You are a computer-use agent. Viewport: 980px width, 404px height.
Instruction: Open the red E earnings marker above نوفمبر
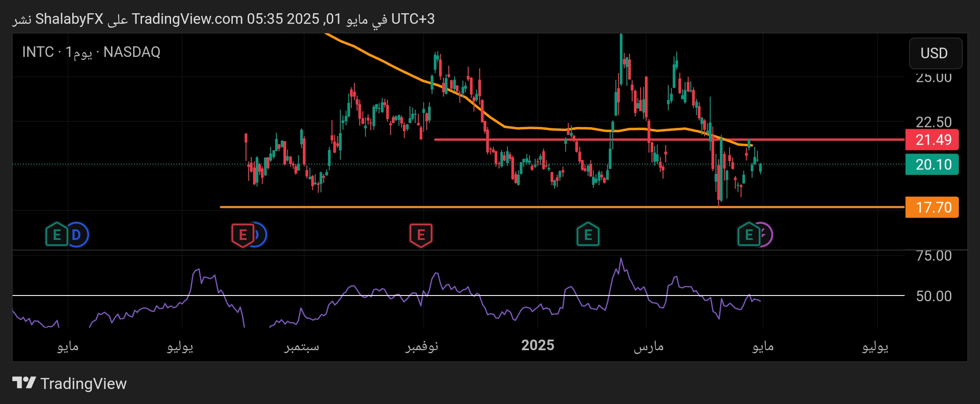point(421,235)
